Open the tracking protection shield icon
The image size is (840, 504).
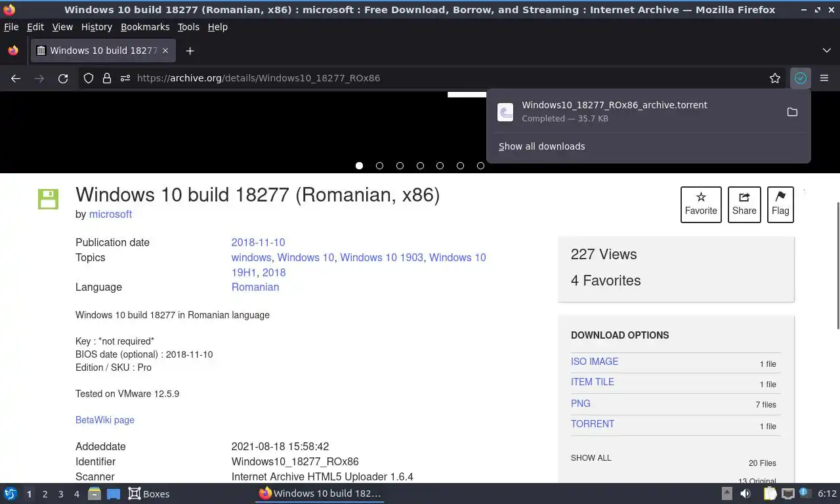pyautogui.click(x=89, y=78)
